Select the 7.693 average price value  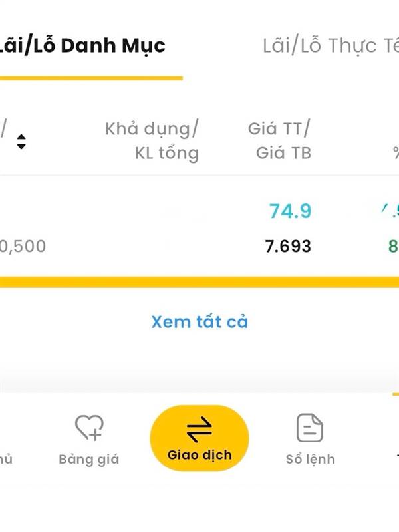pyautogui.click(x=288, y=247)
